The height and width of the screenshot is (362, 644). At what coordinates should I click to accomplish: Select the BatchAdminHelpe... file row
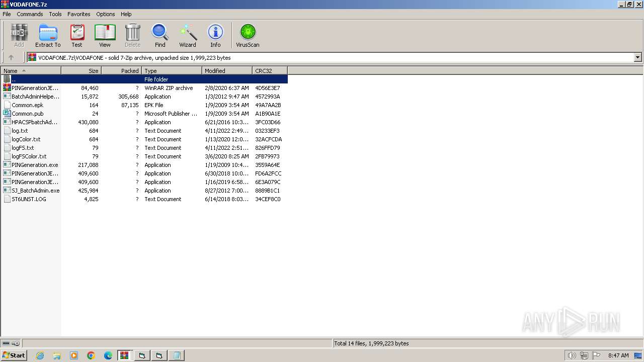(x=144, y=97)
